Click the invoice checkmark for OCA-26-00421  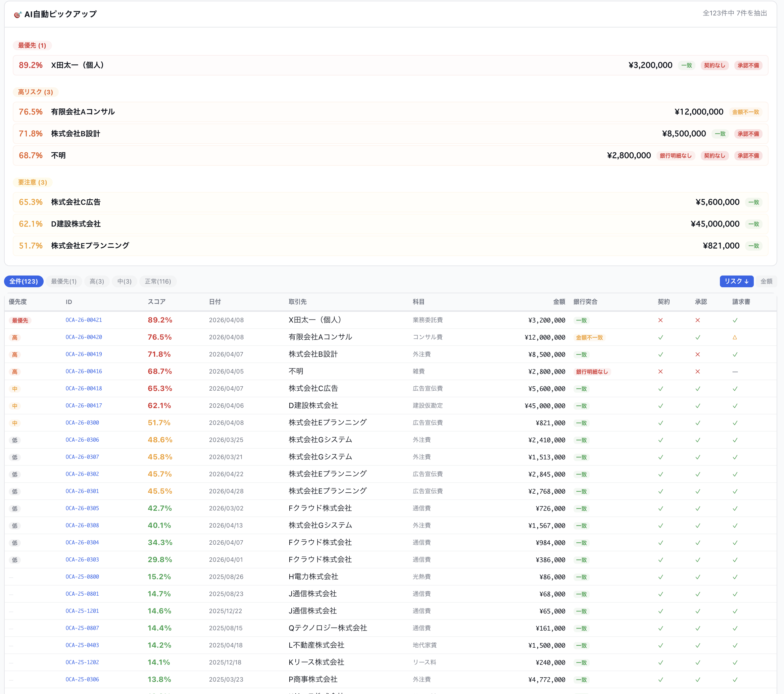pos(735,320)
